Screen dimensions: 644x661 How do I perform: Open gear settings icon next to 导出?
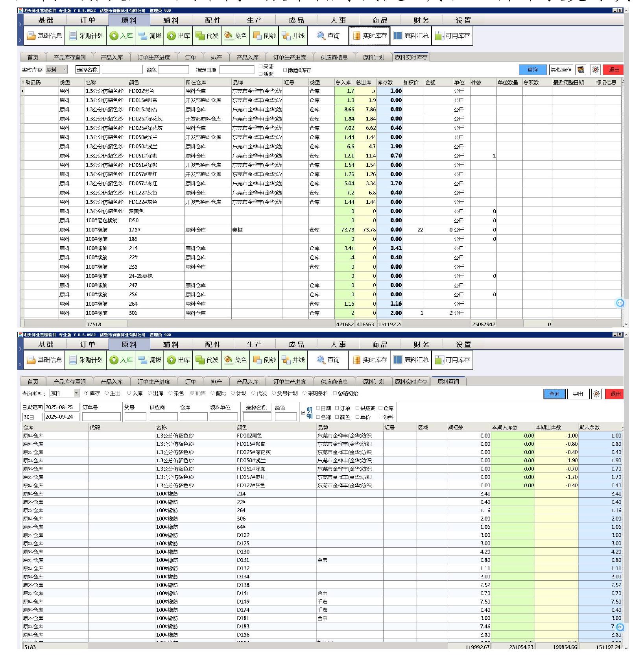point(597,394)
